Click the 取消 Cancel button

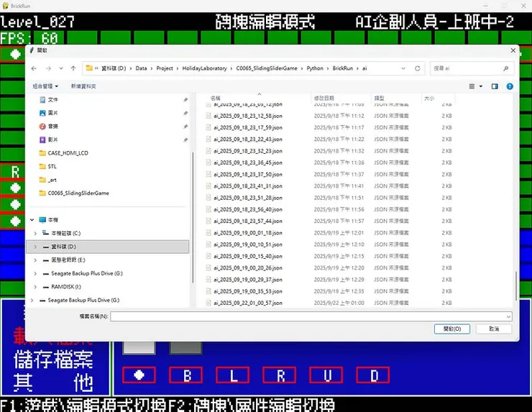pos(494,329)
